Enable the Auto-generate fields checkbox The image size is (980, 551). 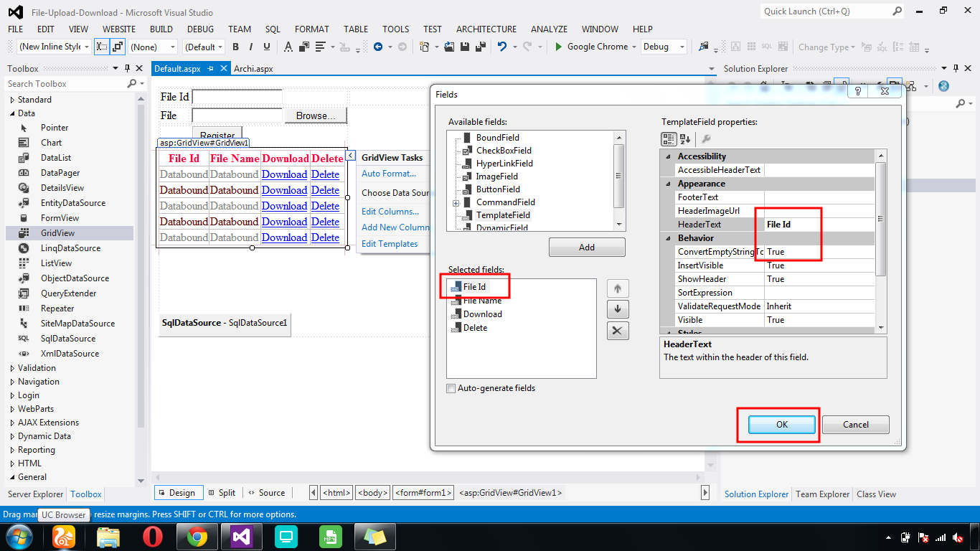coord(451,388)
